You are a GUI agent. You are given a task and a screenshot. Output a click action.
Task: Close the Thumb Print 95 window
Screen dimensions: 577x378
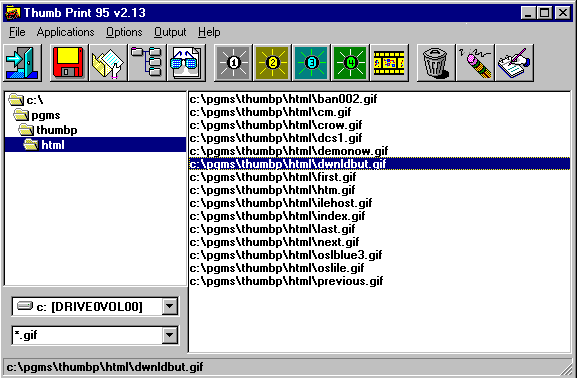pyautogui.click(x=563, y=13)
